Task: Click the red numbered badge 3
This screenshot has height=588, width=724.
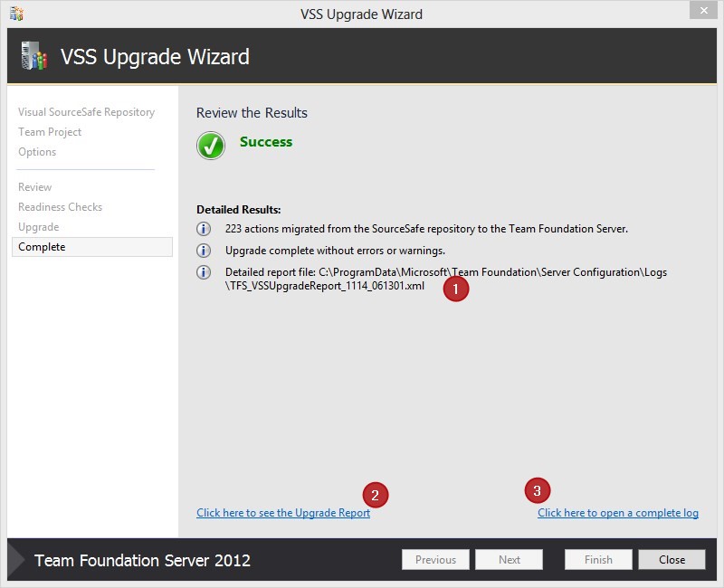Action: (x=537, y=492)
